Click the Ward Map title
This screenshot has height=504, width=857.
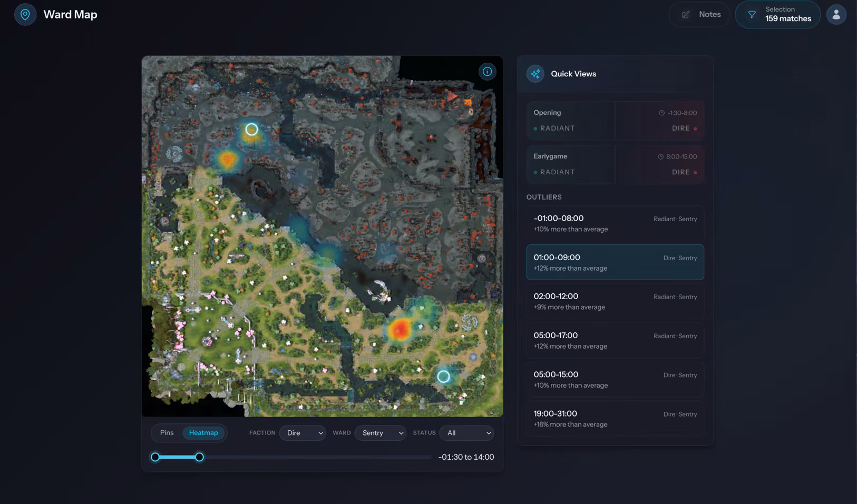tap(70, 15)
